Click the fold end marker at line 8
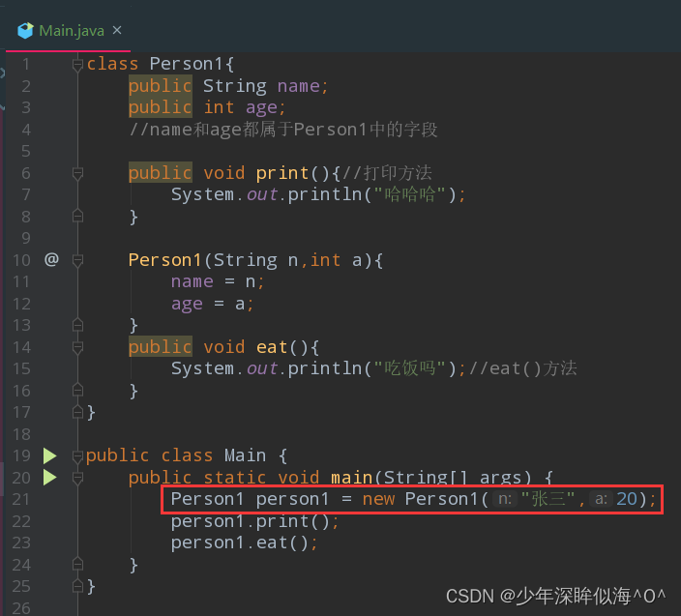 (77, 216)
